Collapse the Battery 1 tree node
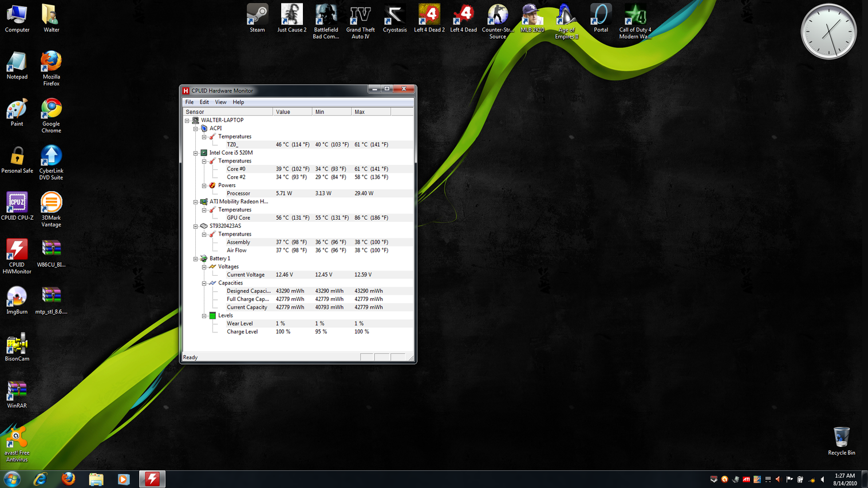The image size is (868, 488). coord(196,259)
